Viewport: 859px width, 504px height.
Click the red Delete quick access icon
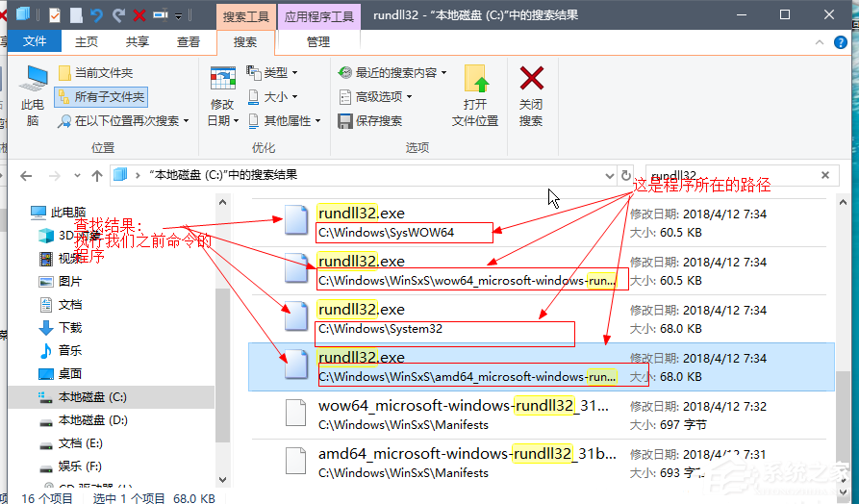139,14
